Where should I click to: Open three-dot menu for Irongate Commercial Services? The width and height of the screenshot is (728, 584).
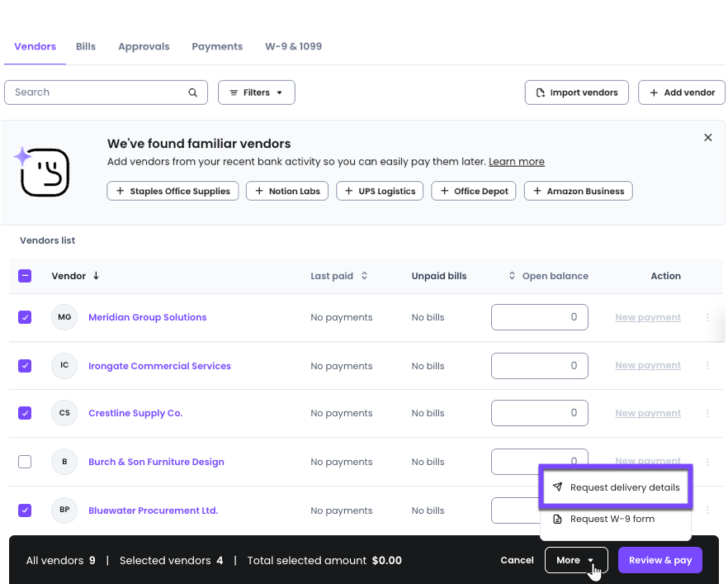point(707,366)
